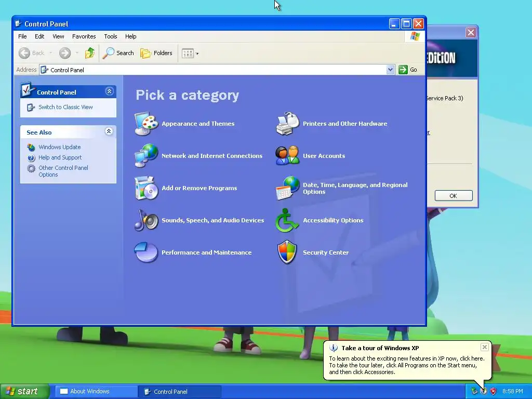Screen dimensions: 532x399
Task: Click the red security shield tray icon
Action: pos(494,391)
